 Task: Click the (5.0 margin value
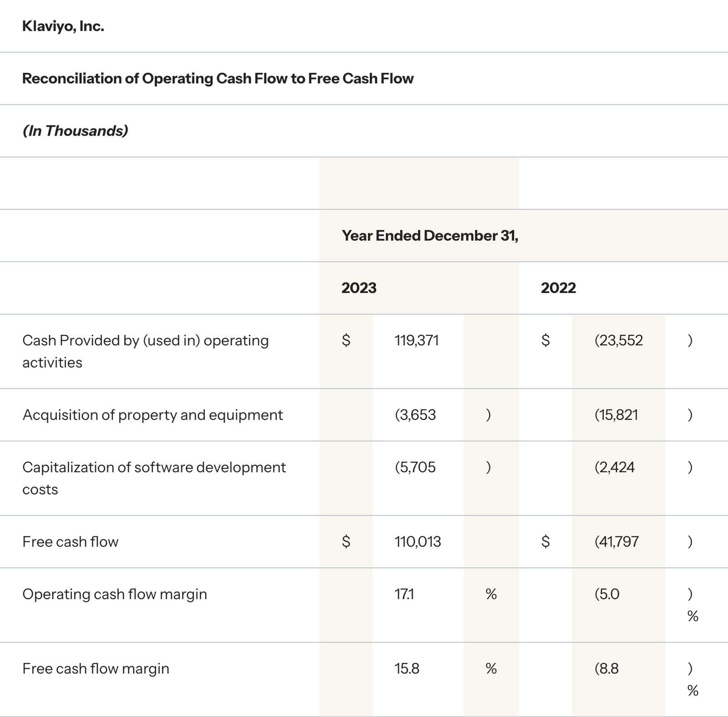tap(607, 594)
